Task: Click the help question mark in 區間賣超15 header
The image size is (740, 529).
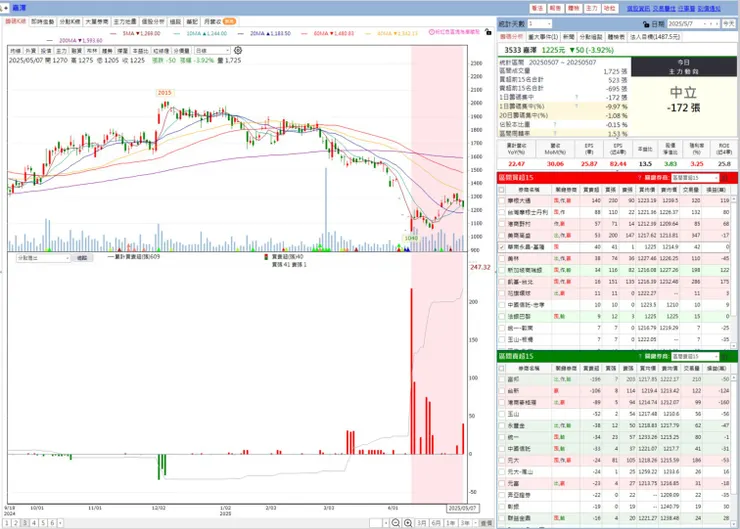Action: (639, 356)
